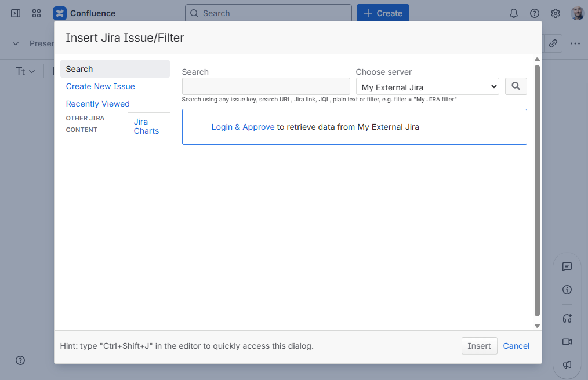Click the dialog's vertical scrollbar
The image size is (588, 380).
(x=537, y=191)
